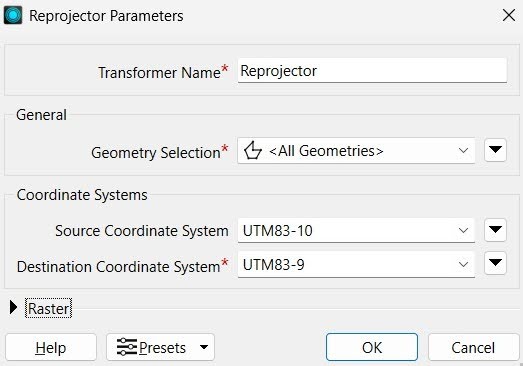Click the sliders icon on Presets
Image resolution: width=523 pixels, height=366 pixels.
click(x=127, y=347)
